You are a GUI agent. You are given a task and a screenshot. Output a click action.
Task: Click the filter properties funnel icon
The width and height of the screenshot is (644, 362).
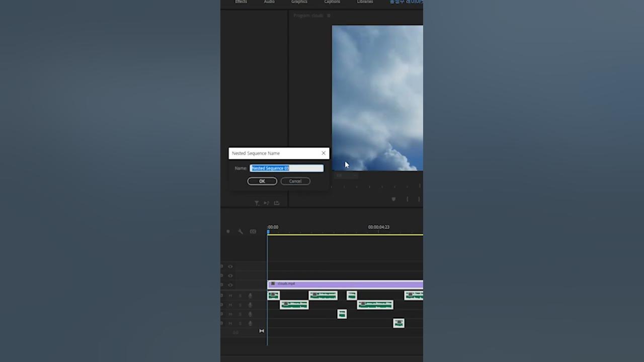(x=257, y=203)
